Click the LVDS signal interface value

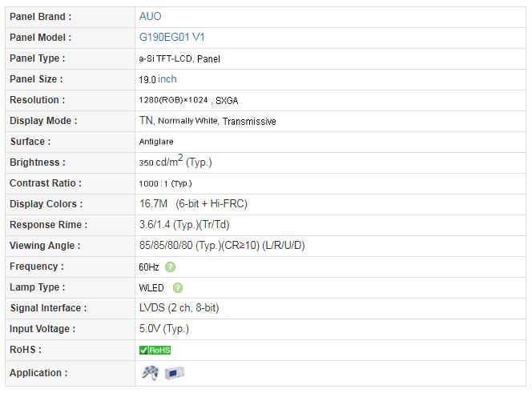pyautogui.click(x=179, y=308)
